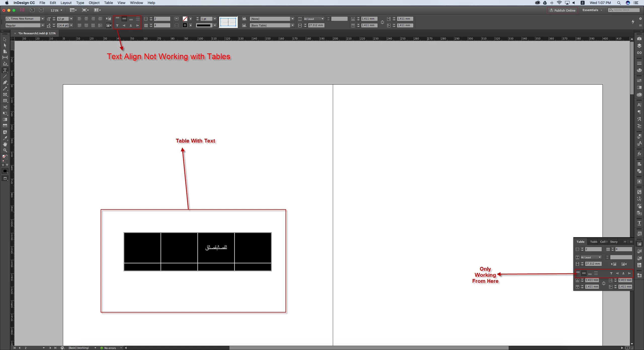Click the column width 27.312 mm field in Table panel
Image resolution: width=644 pixels, height=350 pixels.
[593, 264]
